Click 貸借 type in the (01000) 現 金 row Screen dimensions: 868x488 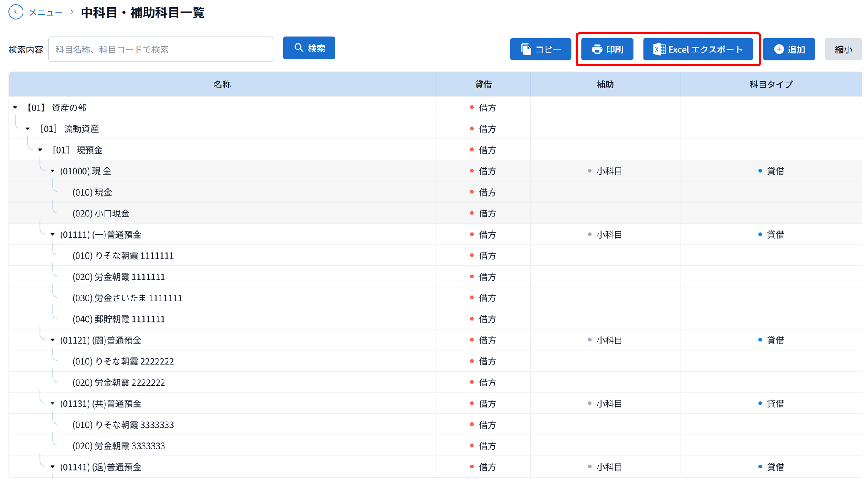tap(775, 171)
